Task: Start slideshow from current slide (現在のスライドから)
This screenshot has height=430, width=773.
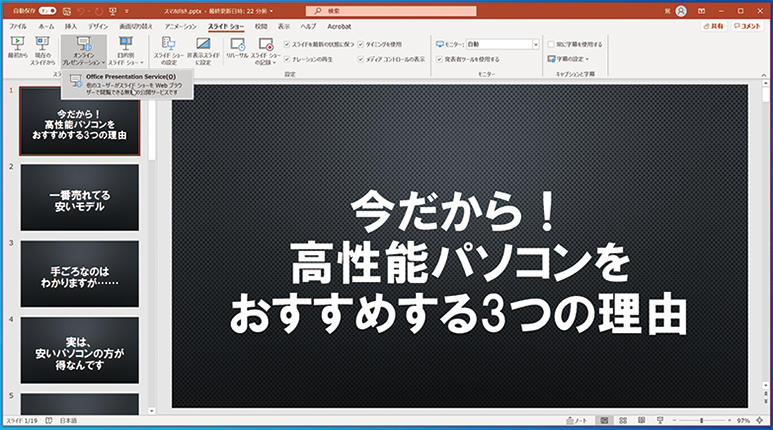Action: pyautogui.click(x=42, y=50)
